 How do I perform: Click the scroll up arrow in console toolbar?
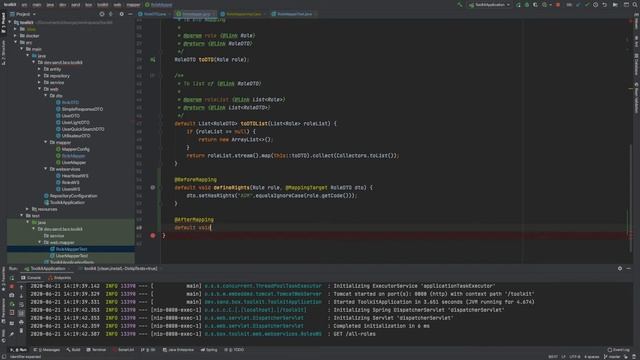pyautogui.click(x=21, y=287)
